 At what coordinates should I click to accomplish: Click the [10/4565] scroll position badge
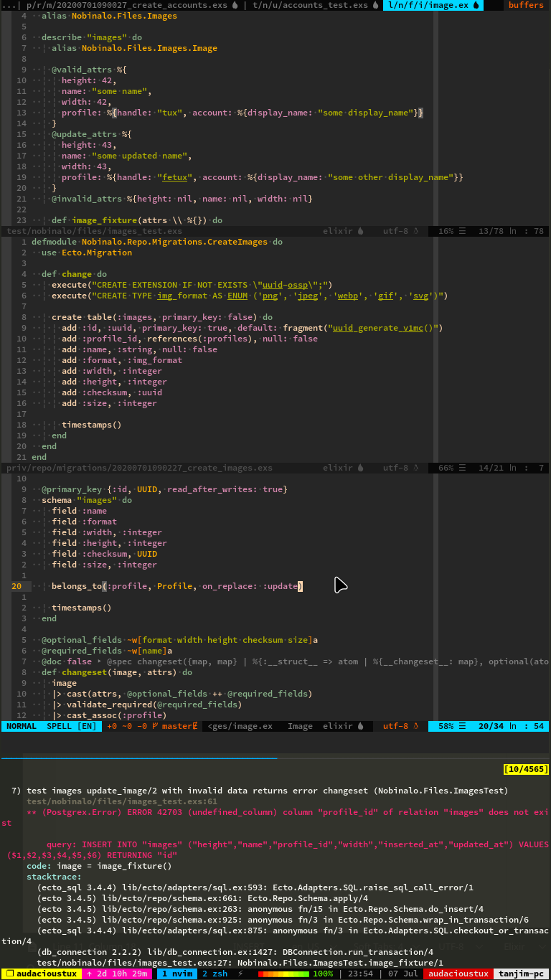[x=527, y=769]
